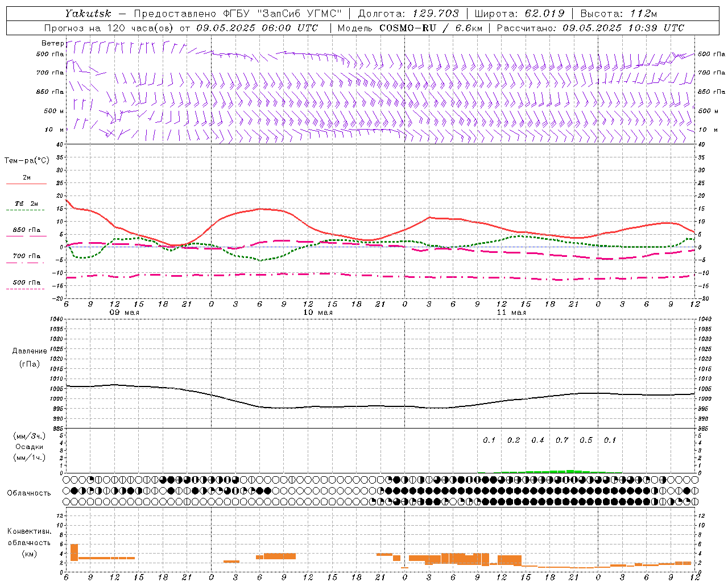The height and width of the screenshot is (582, 728).
Task: Click the 'Модель COSMO-RU / 6.6км' model text
Action: click(410, 28)
